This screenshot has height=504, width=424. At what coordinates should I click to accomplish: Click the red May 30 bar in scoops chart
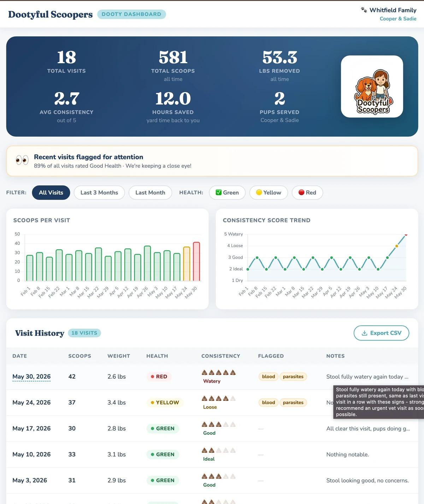tap(196, 262)
